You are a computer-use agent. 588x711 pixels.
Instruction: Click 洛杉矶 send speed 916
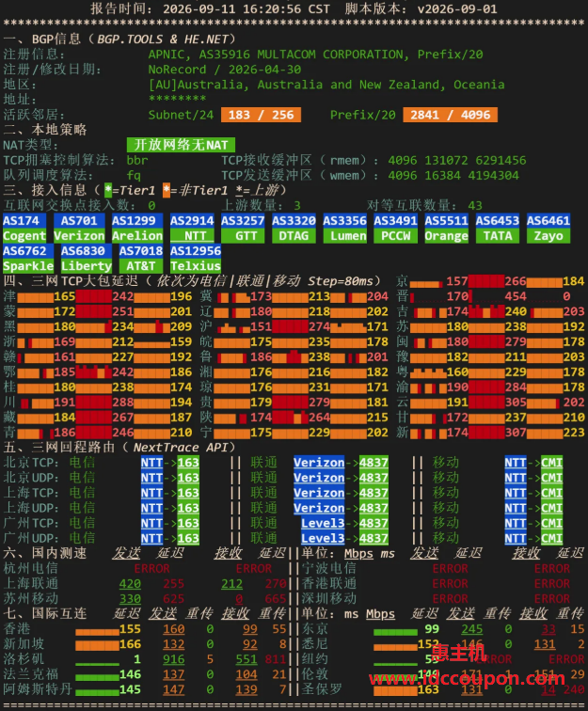coord(174,659)
